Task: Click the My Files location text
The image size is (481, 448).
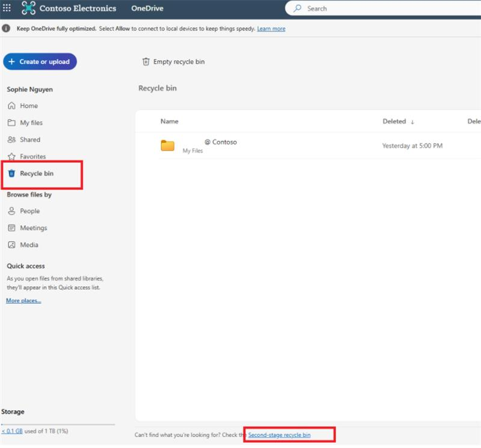Action: point(192,151)
